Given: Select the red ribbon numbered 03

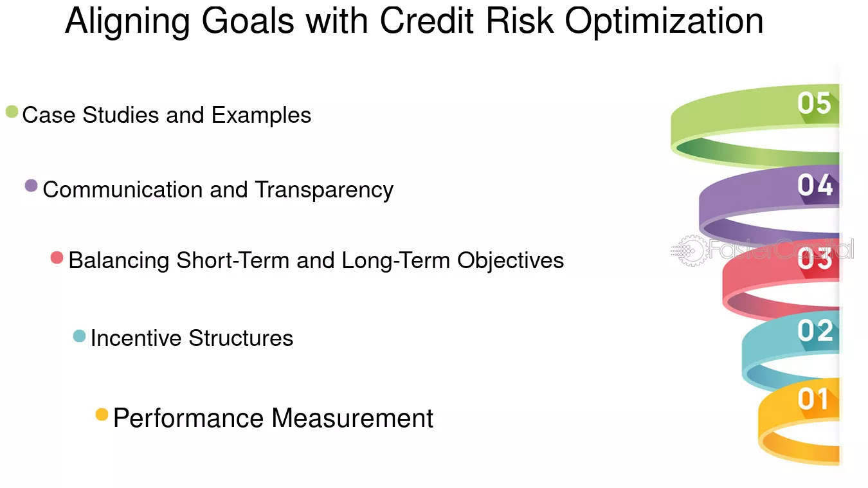Looking at the screenshot, I should [x=781, y=281].
